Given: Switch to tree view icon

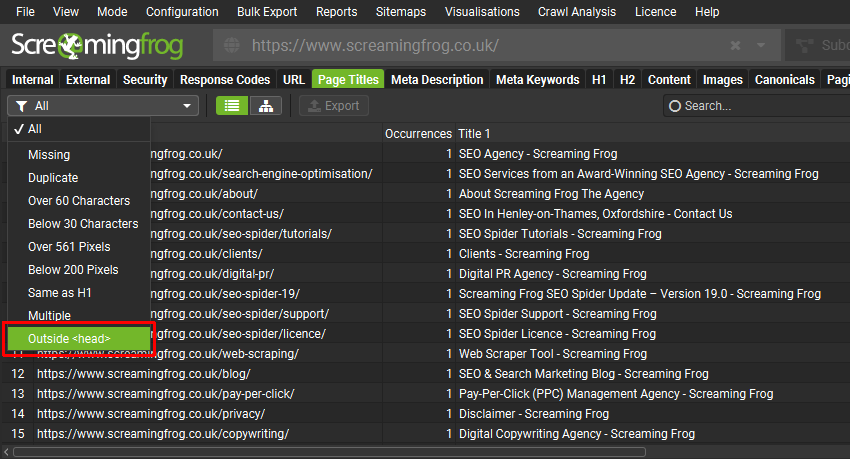Looking at the screenshot, I should coord(266,106).
